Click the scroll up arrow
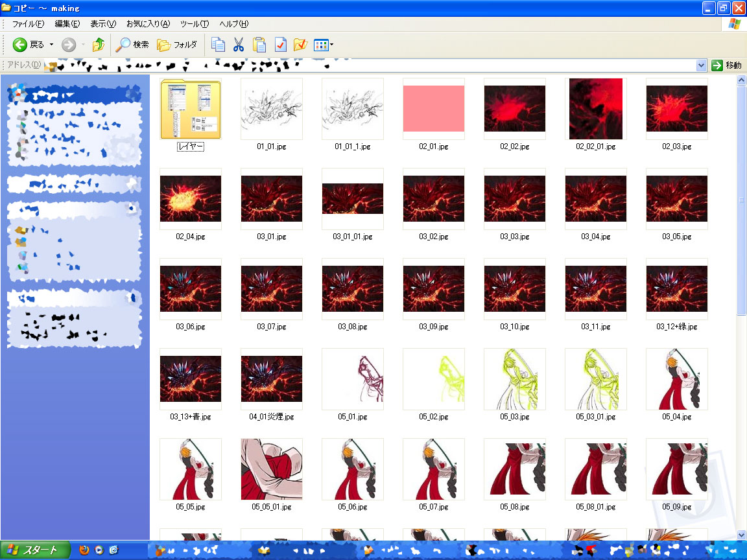 coord(741,80)
